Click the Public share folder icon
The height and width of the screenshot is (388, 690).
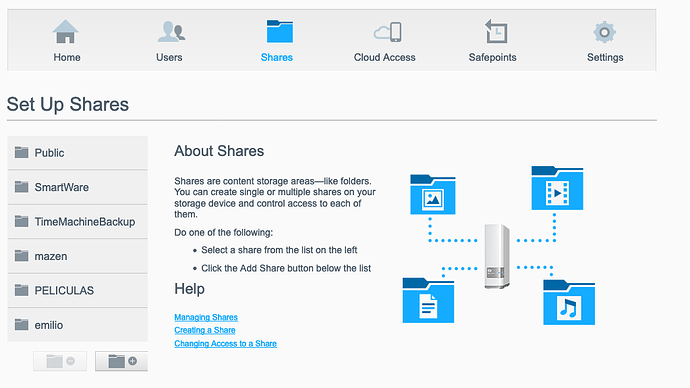pos(22,152)
